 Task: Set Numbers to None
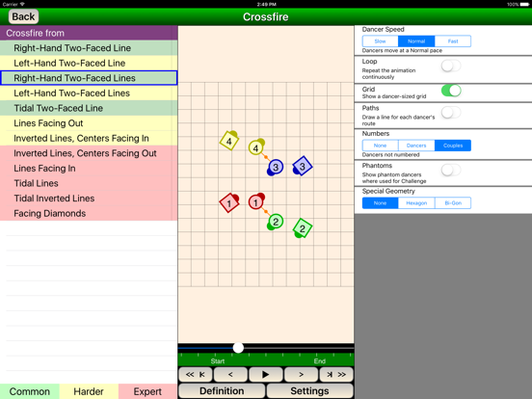380,146
